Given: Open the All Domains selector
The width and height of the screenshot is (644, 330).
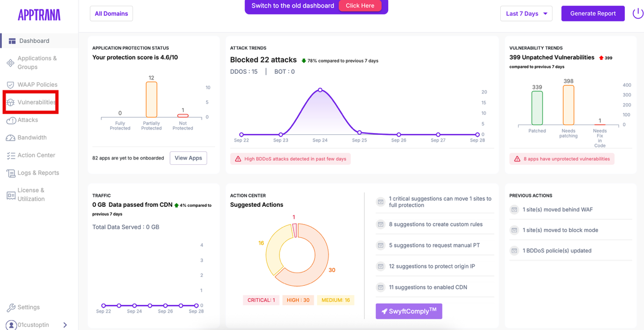Looking at the screenshot, I should tap(111, 14).
